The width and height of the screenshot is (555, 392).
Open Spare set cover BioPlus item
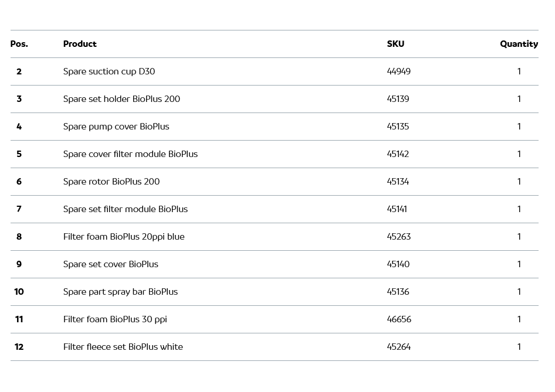[111, 264]
